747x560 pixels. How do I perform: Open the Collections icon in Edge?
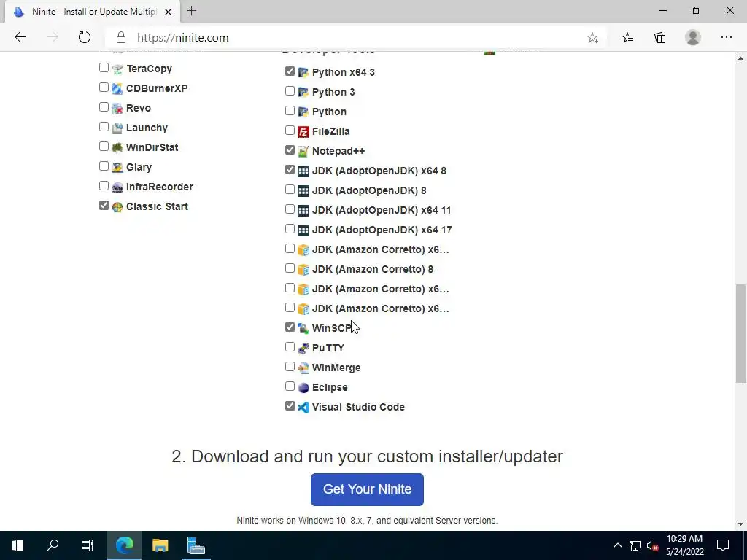[659, 38]
